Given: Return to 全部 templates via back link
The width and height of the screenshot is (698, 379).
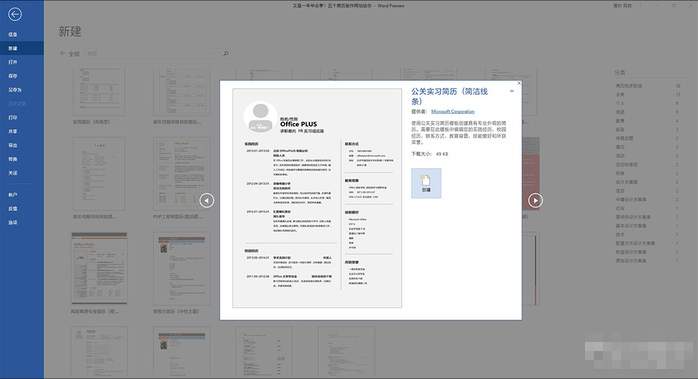Looking at the screenshot, I should click(x=69, y=53).
